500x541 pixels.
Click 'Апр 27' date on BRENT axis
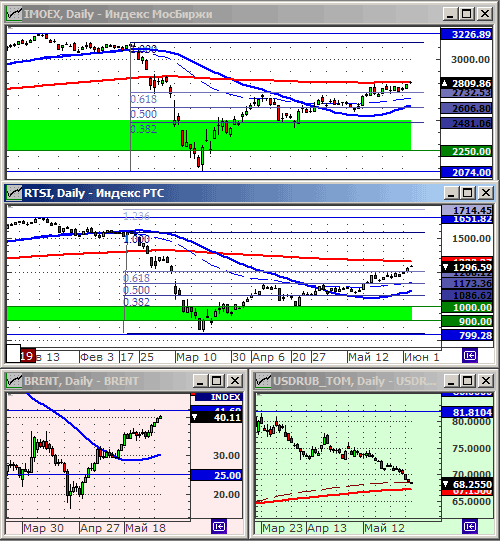point(100,528)
